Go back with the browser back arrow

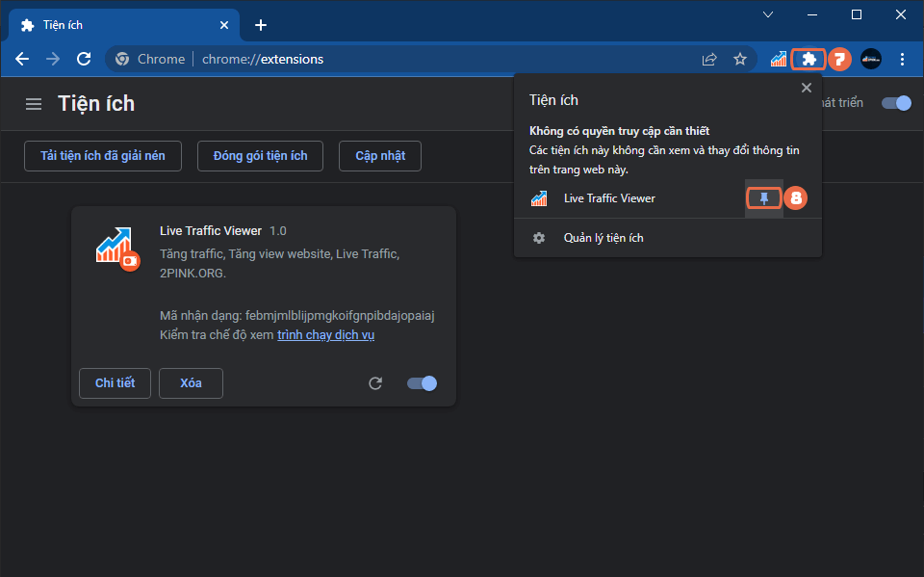point(22,59)
